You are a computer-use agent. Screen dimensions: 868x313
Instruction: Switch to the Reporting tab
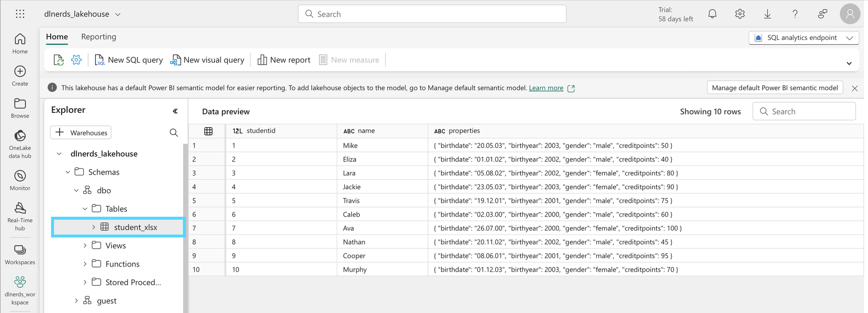(99, 37)
